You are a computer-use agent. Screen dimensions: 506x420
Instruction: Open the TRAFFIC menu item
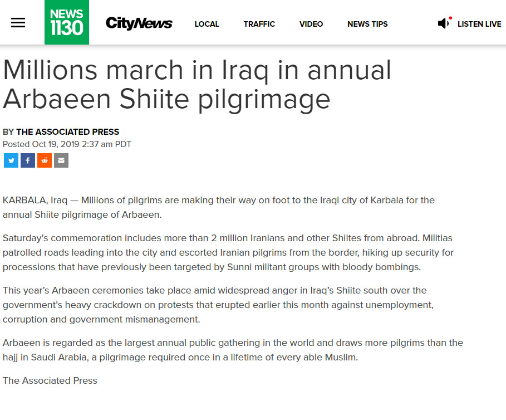(x=259, y=24)
